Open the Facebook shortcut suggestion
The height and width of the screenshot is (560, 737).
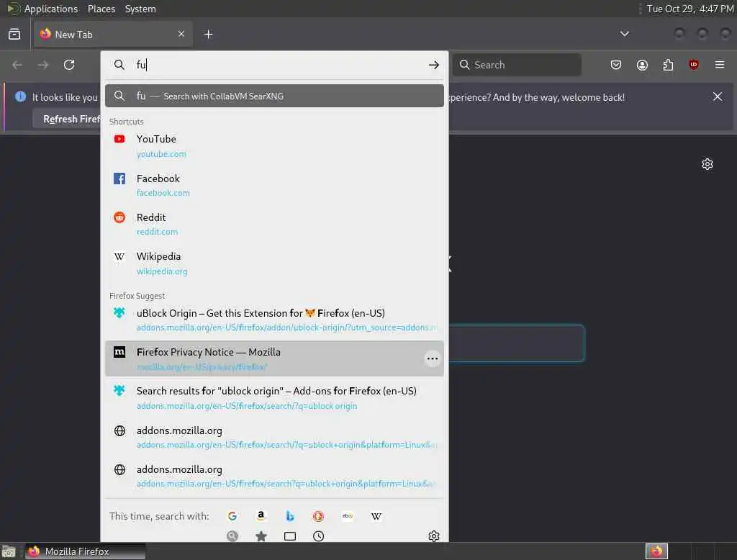tap(274, 185)
